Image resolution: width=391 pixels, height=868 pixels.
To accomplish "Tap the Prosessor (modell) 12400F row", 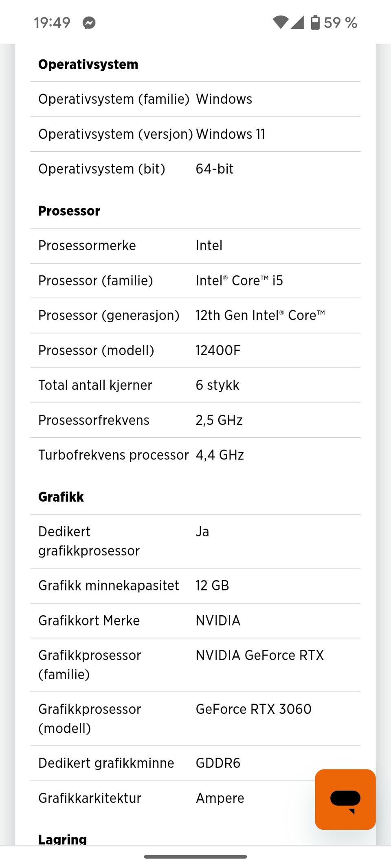I will [x=195, y=350].
